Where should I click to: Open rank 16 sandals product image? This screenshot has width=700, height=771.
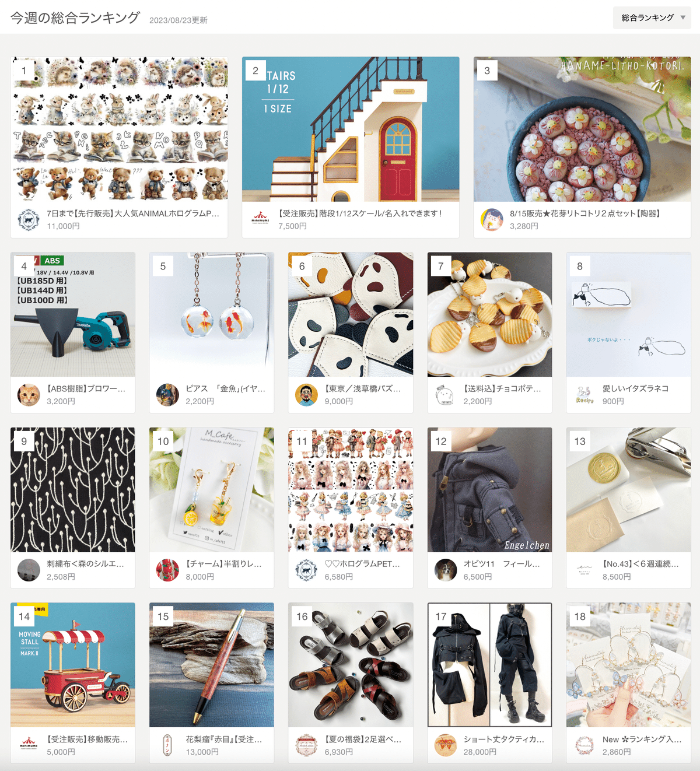coord(351,665)
